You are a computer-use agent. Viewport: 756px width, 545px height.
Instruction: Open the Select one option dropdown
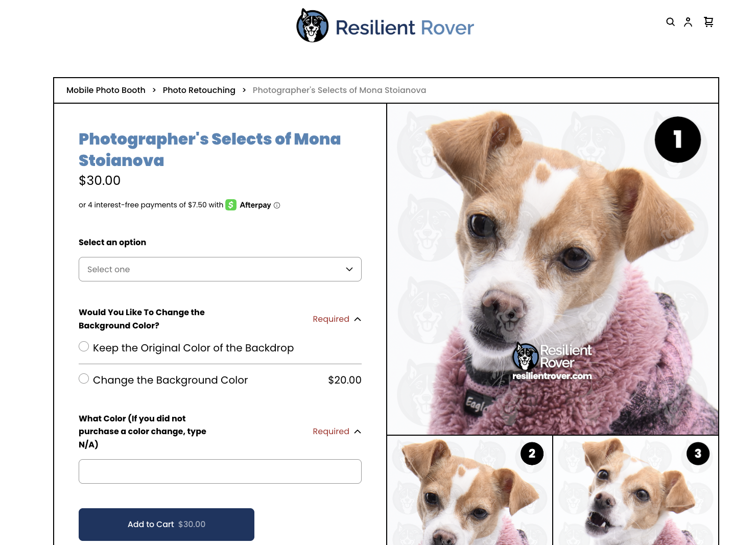(220, 269)
